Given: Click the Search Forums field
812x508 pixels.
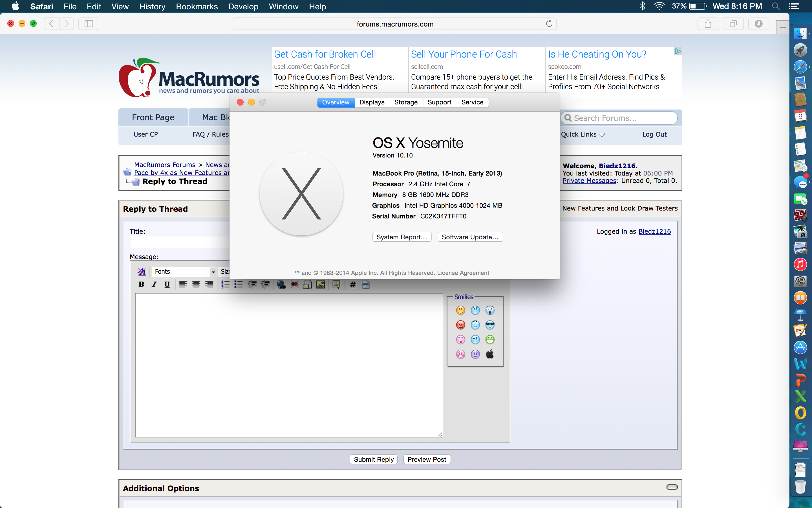Looking at the screenshot, I should pyautogui.click(x=619, y=118).
